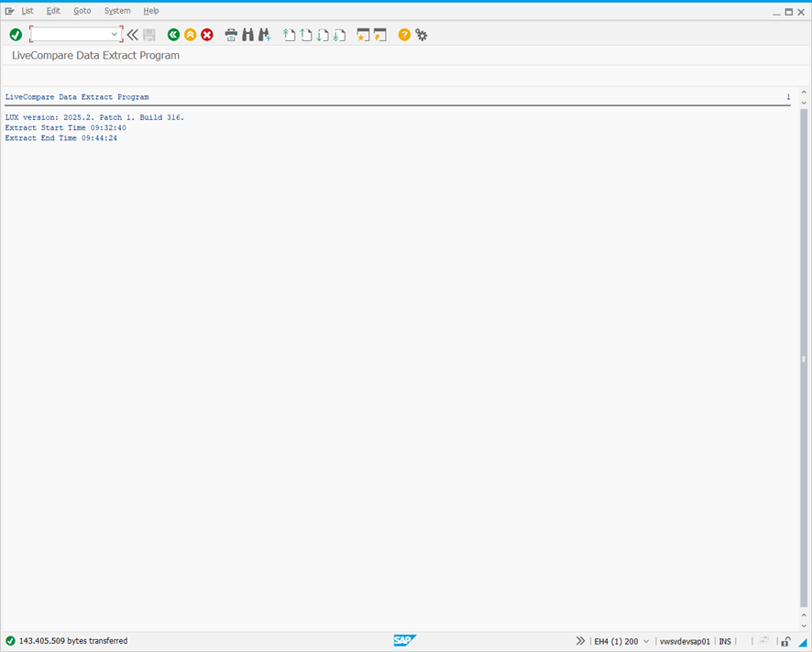
Task: Expand status fields with the double chevron
Action: click(580, 641)
